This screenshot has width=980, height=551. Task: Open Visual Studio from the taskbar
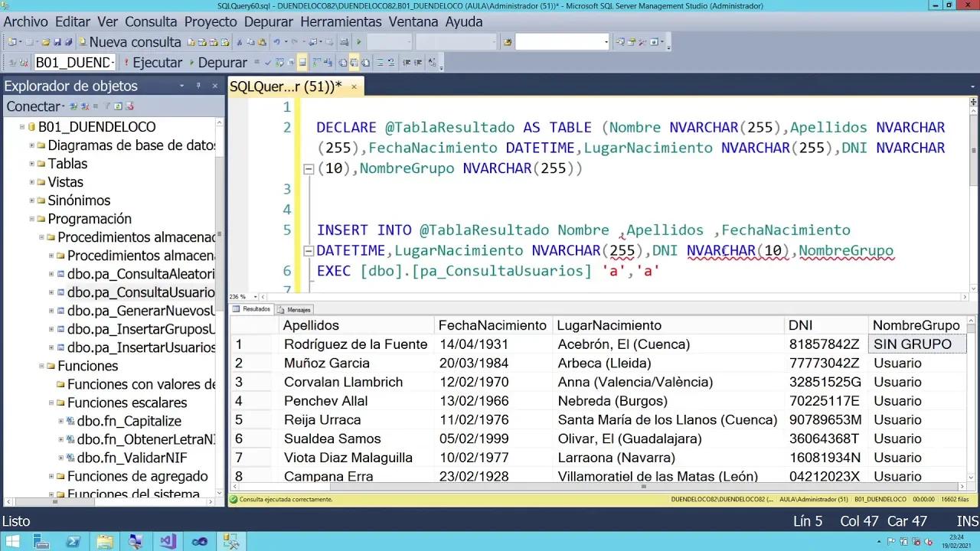click(167, 541)
